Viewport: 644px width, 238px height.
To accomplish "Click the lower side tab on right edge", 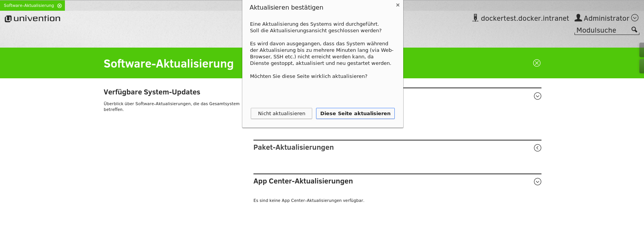I will 641,66.
